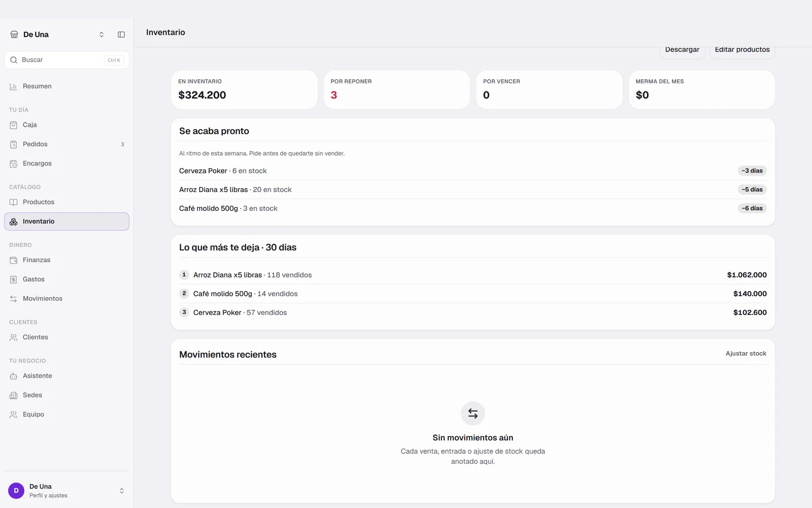Image resolution: width=812 pixels, height=508 pixels.
Task: Select Cerveza Poker 6 en stock row
Action: click(x=472, y=171)
